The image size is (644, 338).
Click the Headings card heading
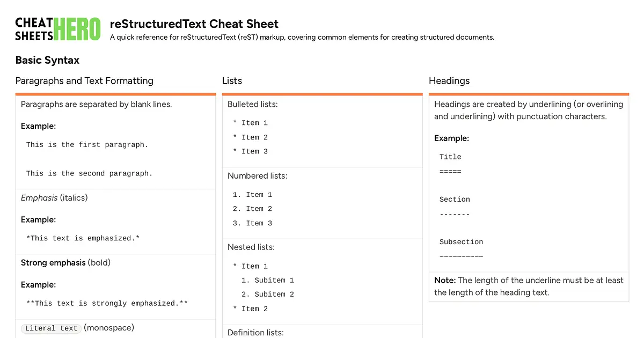pyautogui.click(x=449, y=80)
